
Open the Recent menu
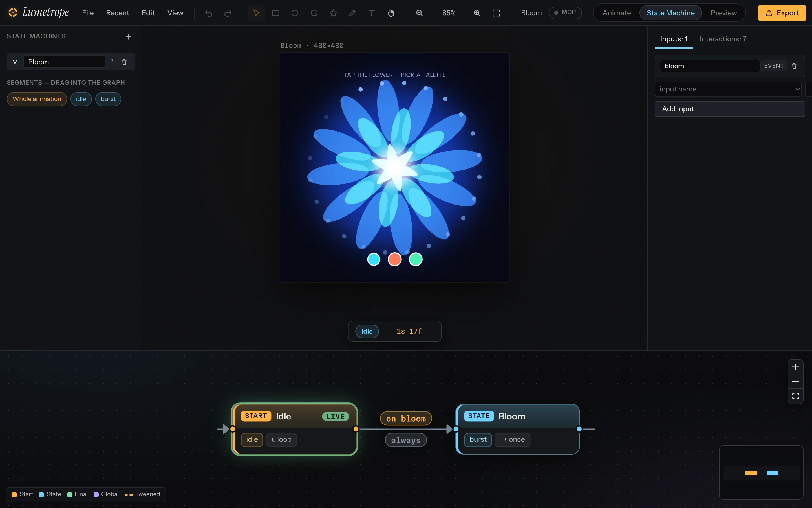tap(118, 13)
